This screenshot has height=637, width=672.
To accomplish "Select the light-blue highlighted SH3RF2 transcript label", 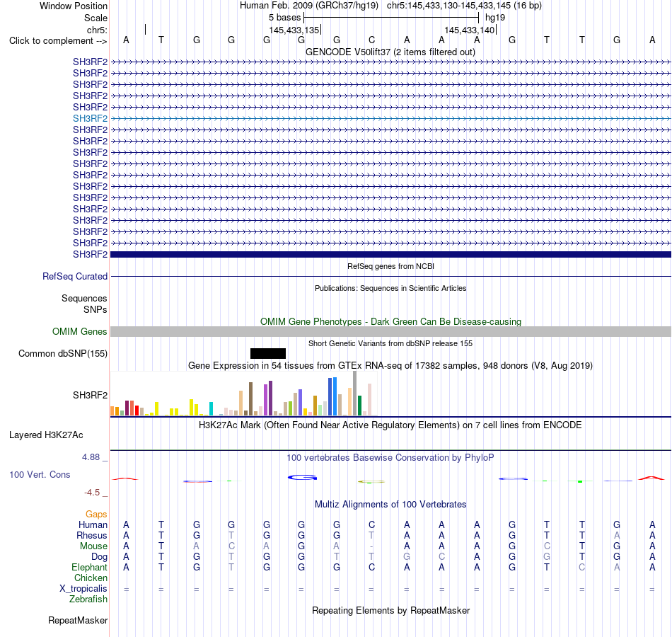I will click(x=90, y=118).
